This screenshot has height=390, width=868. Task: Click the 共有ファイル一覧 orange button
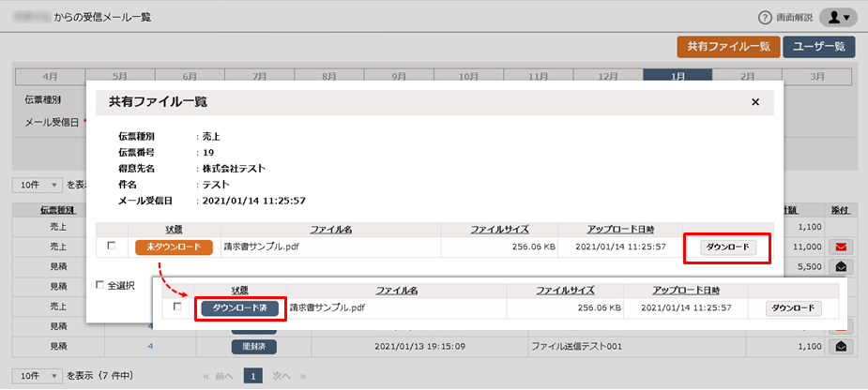pos(728,46)
